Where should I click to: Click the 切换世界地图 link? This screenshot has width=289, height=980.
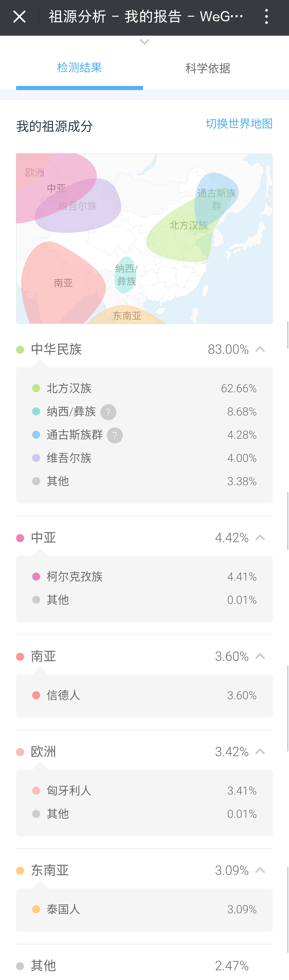[x=239, y=124]
